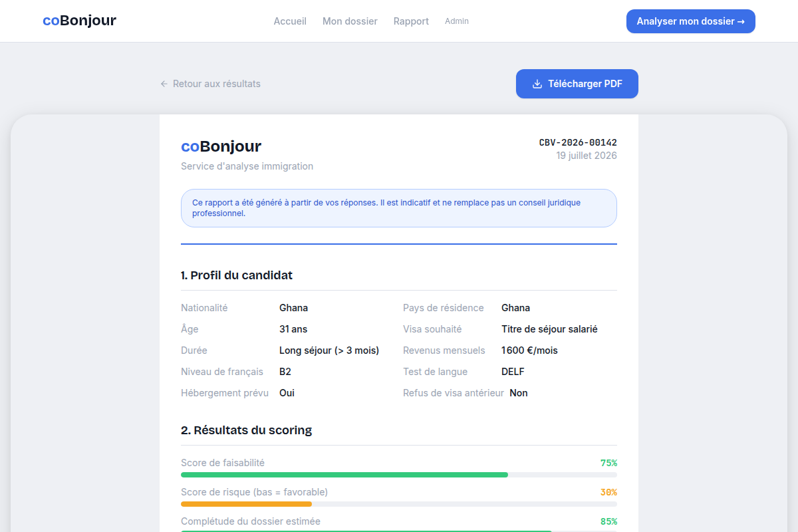Screen dimensions: 798x532
Task: Click Analyser mon dossier button
Action: coord(691,21)
